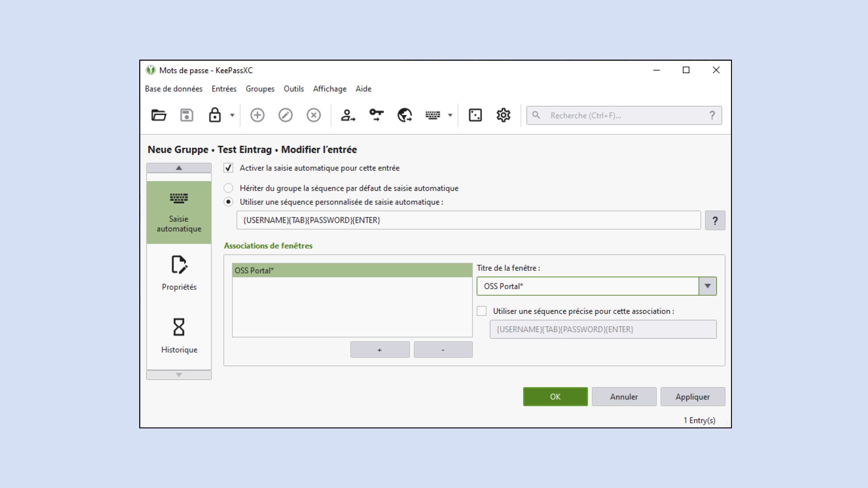Save the current database
Viewport: 868px width, 488px height.
click(186, 115)
